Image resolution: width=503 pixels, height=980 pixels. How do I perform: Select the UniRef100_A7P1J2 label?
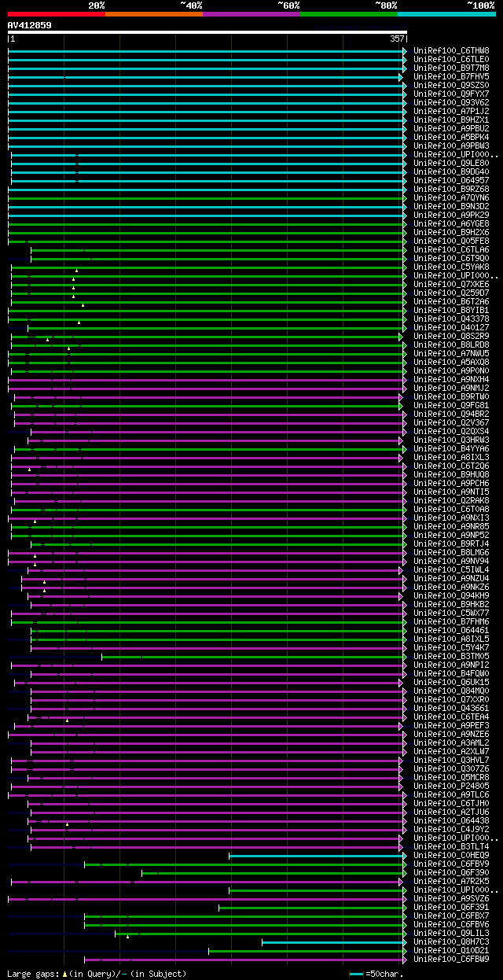coord(452,111)
